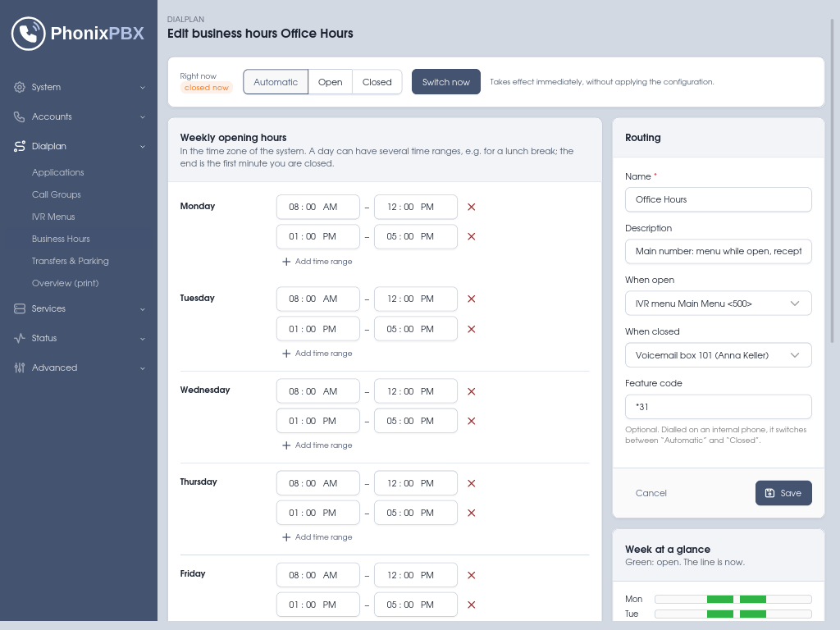This screenshot has height=630, width=840.
Task: Expand the Status menu chevron
Action: pos(143,339)
